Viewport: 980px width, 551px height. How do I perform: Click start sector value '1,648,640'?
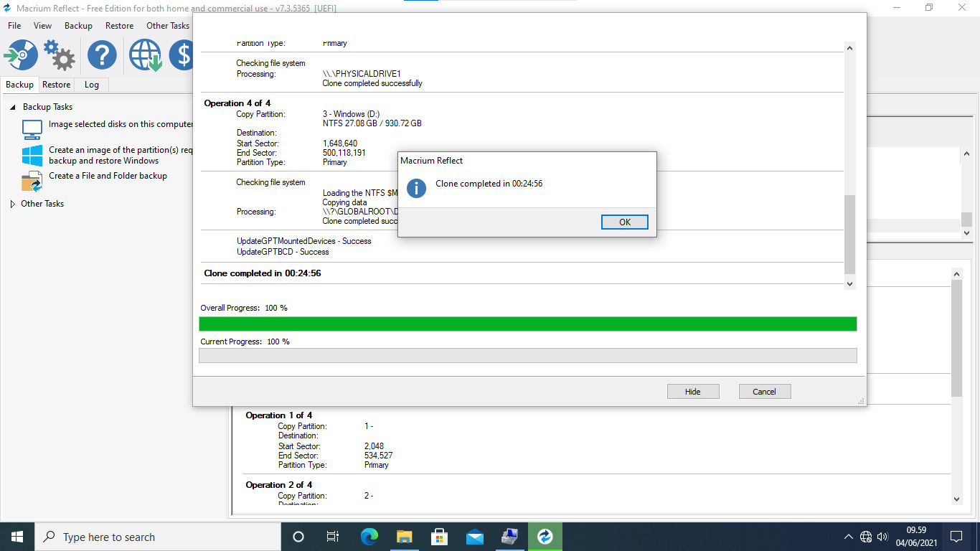340,143
